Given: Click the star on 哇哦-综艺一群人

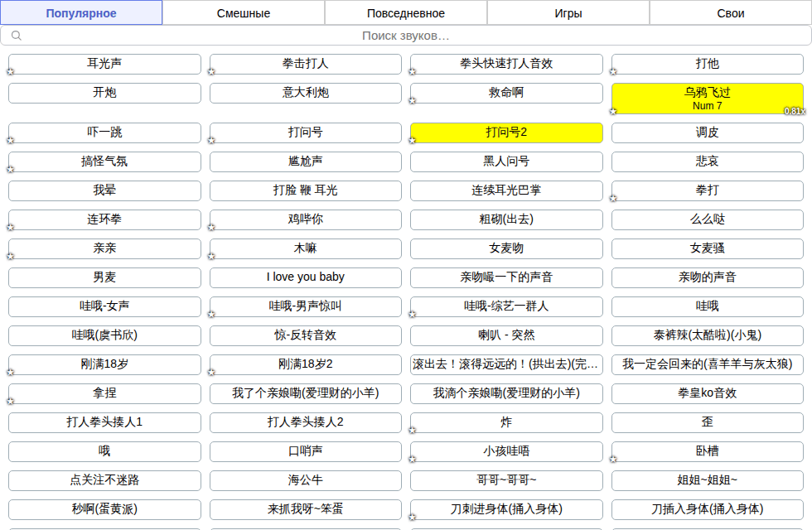Looking at the screenshot, I should tap(413, 314).
